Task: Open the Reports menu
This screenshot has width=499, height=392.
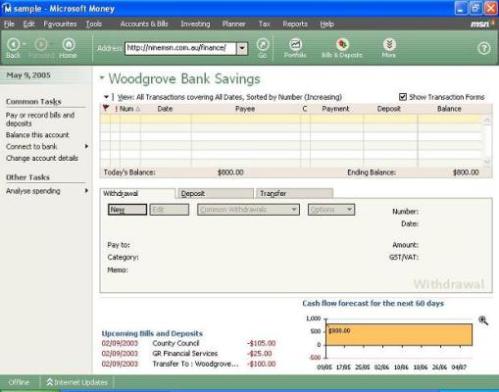Action: (x=295, y=24)
